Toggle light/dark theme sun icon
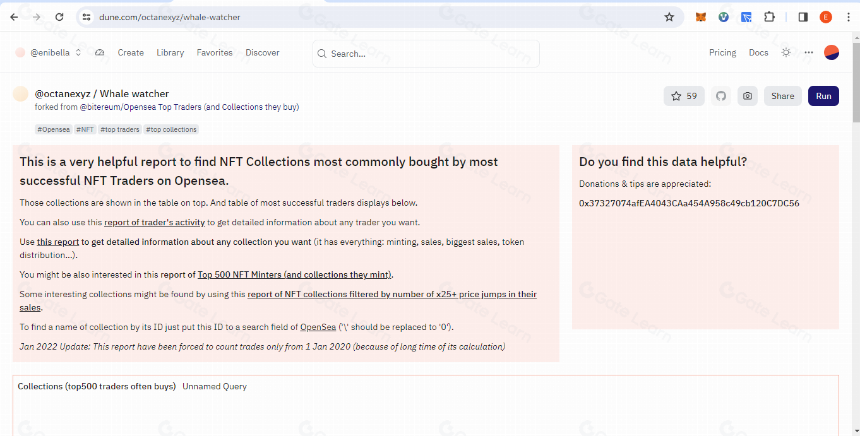This screenshot has height=436, width=860. pyautogui.click(x=786, y=53)
